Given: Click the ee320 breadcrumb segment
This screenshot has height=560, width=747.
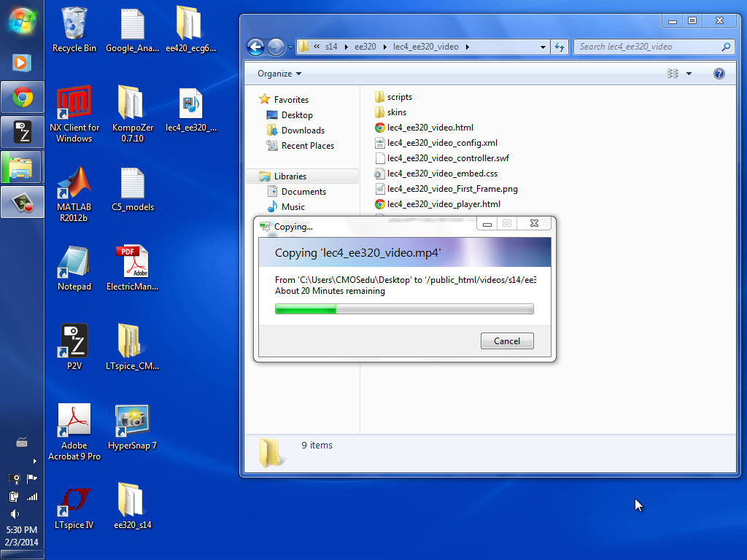Looking at the screenshot, I should pos(365,47).
